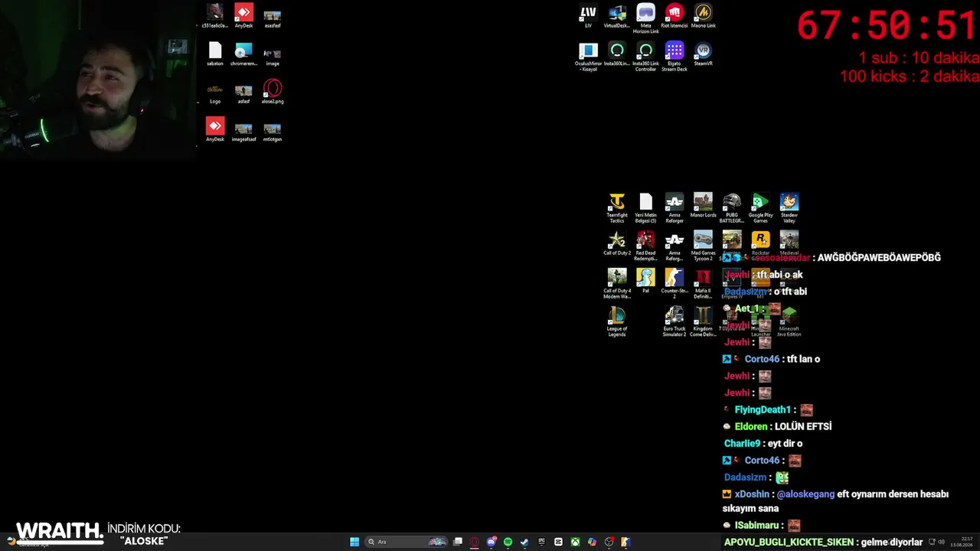
Task: Launch Mad Games Tycoon 2
Action: (x=703, y=246)
